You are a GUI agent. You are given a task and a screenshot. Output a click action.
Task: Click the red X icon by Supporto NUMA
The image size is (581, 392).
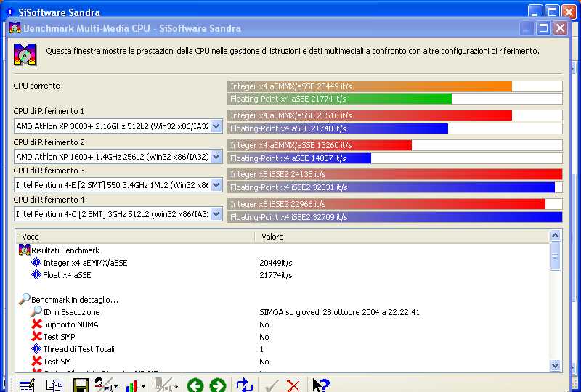[36, 324]
